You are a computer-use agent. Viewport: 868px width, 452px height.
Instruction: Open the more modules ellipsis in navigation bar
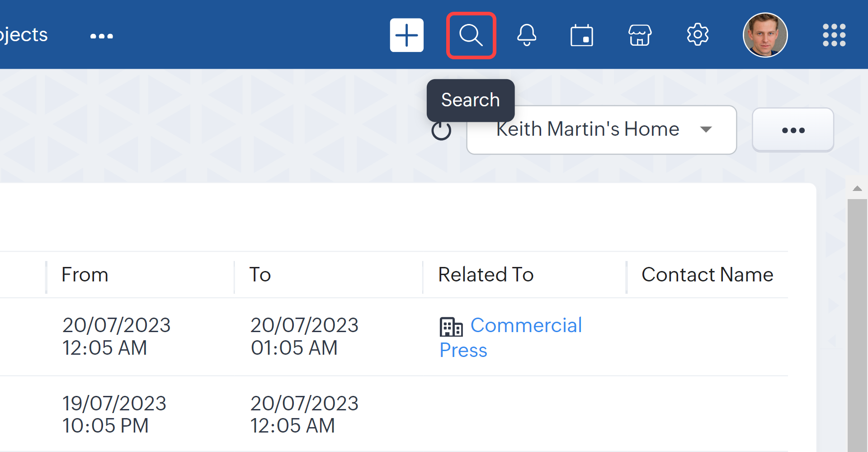point(101,36)
